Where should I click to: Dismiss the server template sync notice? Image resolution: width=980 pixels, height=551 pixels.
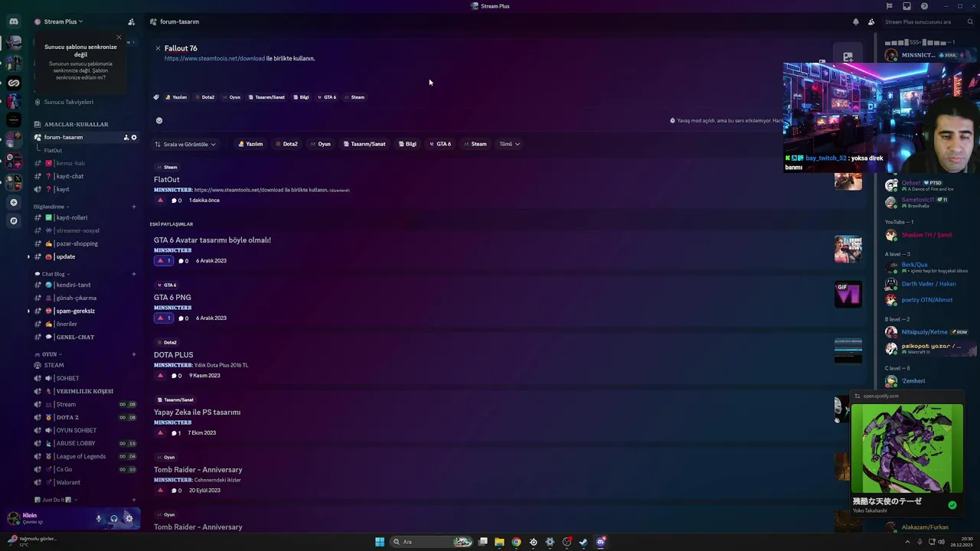(119, 37)
